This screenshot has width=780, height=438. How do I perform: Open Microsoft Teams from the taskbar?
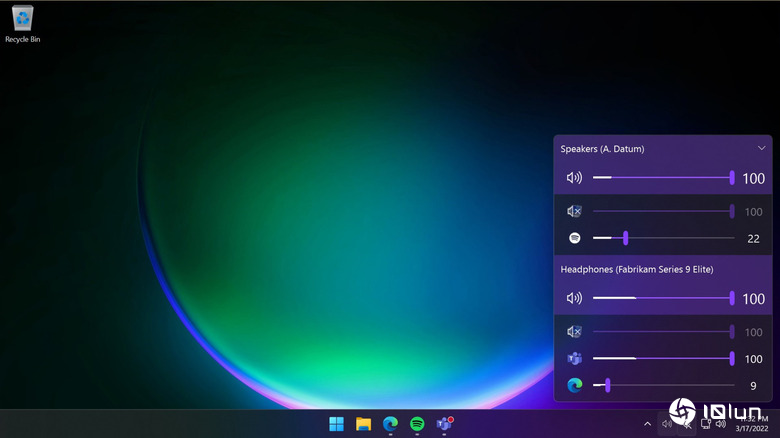[x=444, y=424]
